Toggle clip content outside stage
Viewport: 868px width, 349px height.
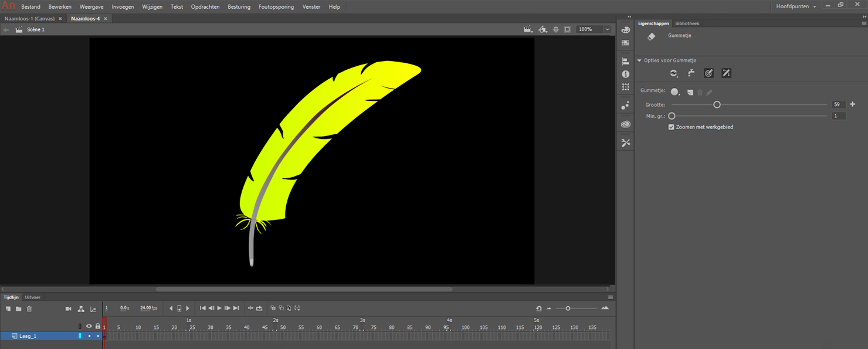pos(567,29)
